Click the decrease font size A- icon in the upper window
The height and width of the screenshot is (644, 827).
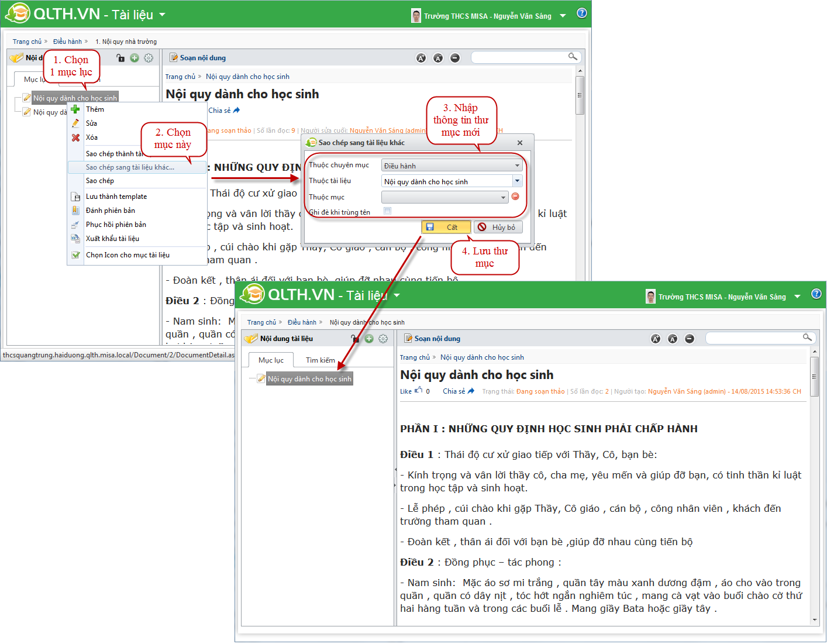tap(438, 58)
